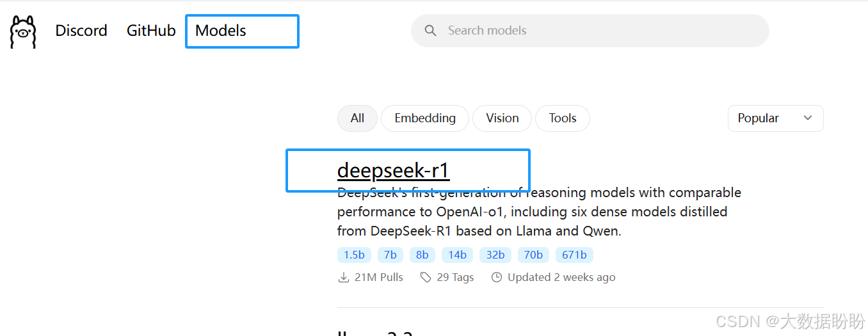Select the Vision filter tab

pyautogui.click(x=502, y=118)
